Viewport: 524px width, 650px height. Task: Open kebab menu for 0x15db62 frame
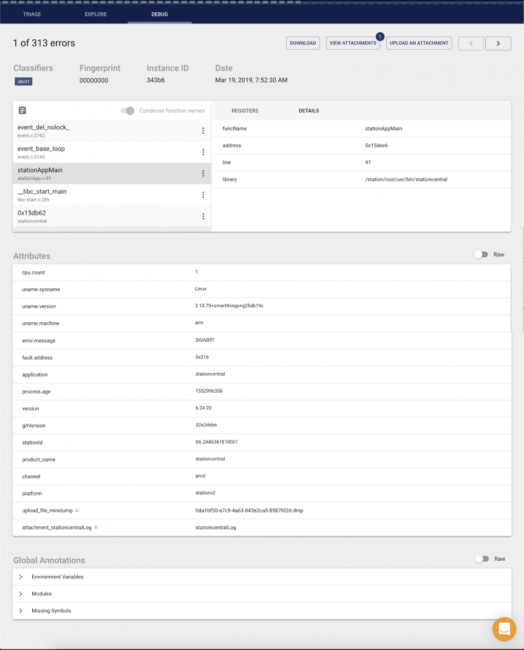pyautogui.click(x=203, y=216)
